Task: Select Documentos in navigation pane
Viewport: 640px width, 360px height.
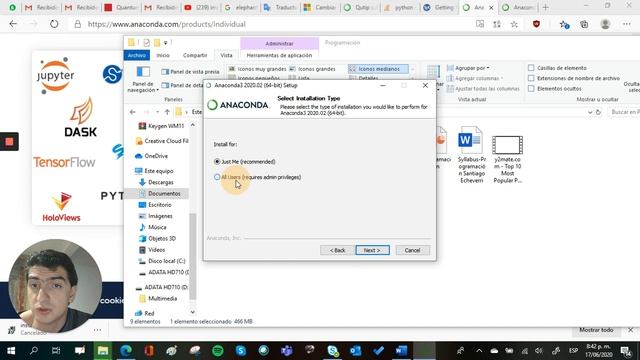Action: 160,193
